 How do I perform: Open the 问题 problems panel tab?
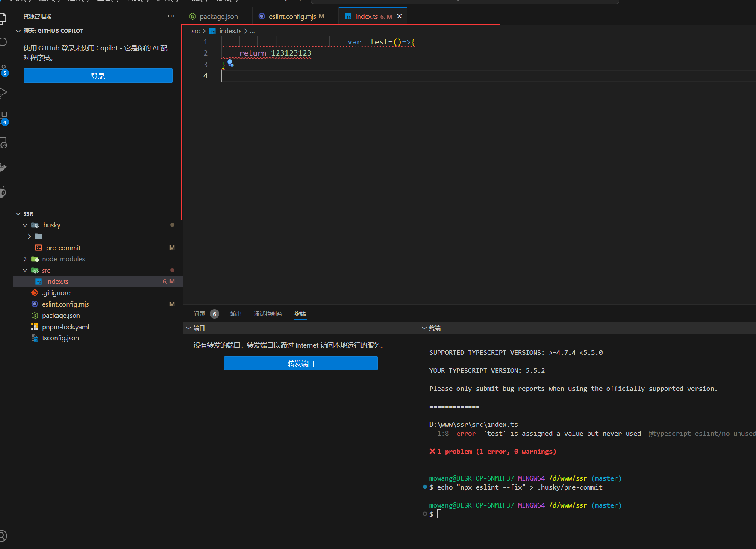(199, 314)
